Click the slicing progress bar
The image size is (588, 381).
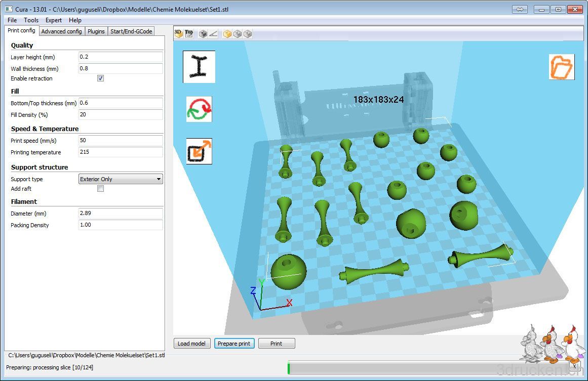(x=428, y=368)
